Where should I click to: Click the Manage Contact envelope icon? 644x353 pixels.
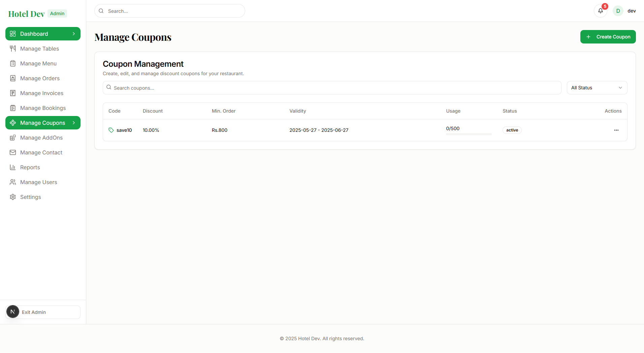click(13, 152)
